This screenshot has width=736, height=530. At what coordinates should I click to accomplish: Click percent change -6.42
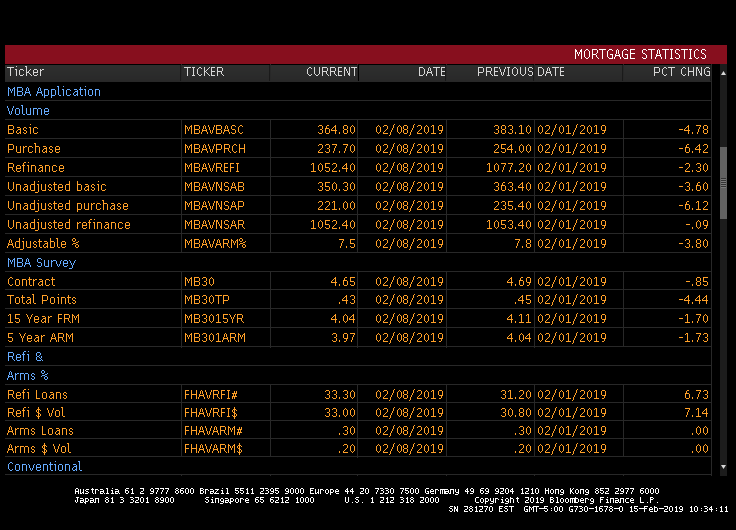pyautogui.click(x=693, y=149)
